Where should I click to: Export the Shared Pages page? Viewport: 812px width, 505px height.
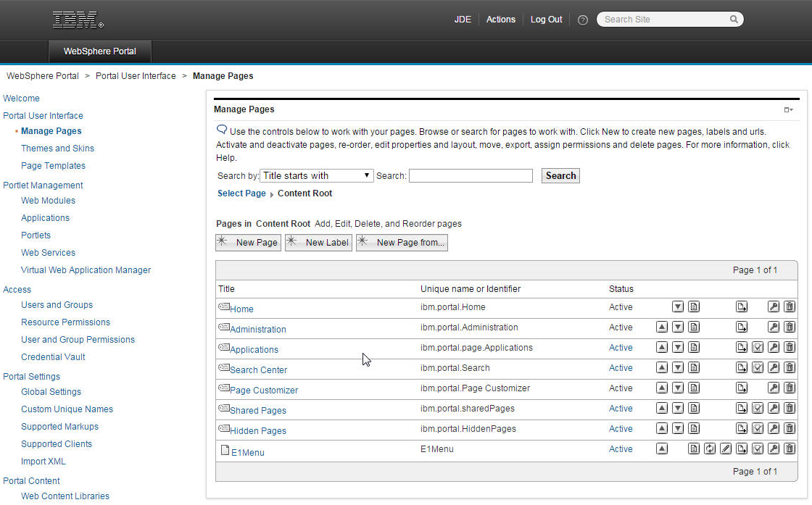pos(742,408)
